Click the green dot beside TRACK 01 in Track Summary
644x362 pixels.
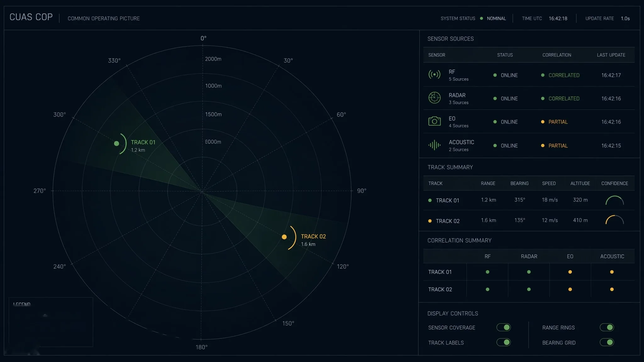[430, 200]
